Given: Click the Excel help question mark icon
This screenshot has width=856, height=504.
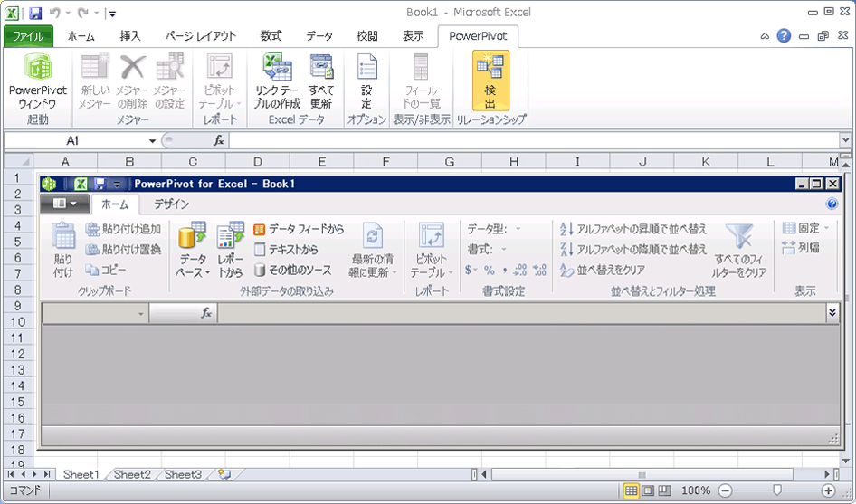Looking at the screenshot, I should point(784,36).
